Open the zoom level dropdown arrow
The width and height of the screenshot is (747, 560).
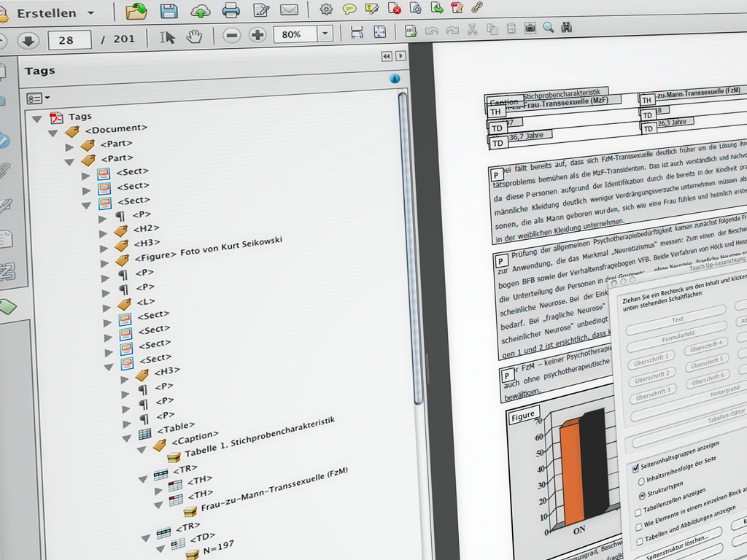[x=325, y=34]
